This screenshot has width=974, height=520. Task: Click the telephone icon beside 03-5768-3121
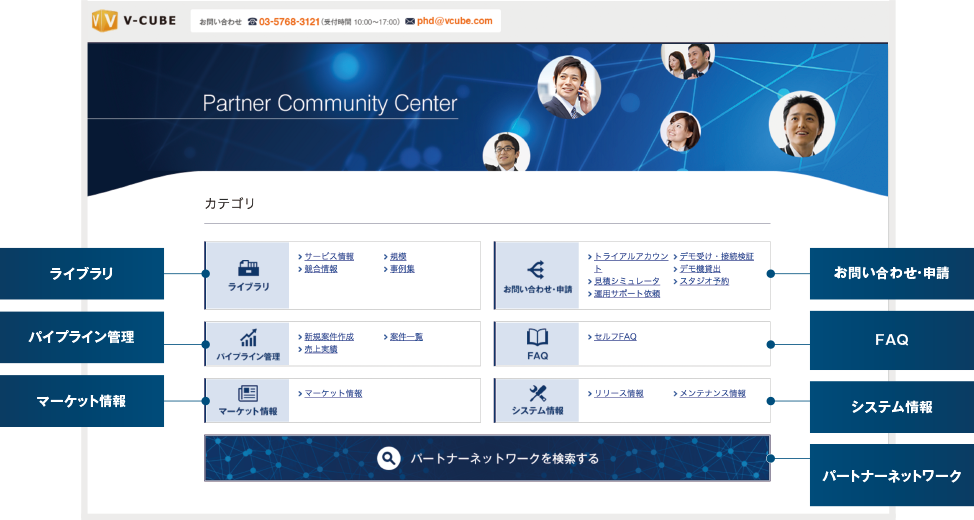(252, 22)
